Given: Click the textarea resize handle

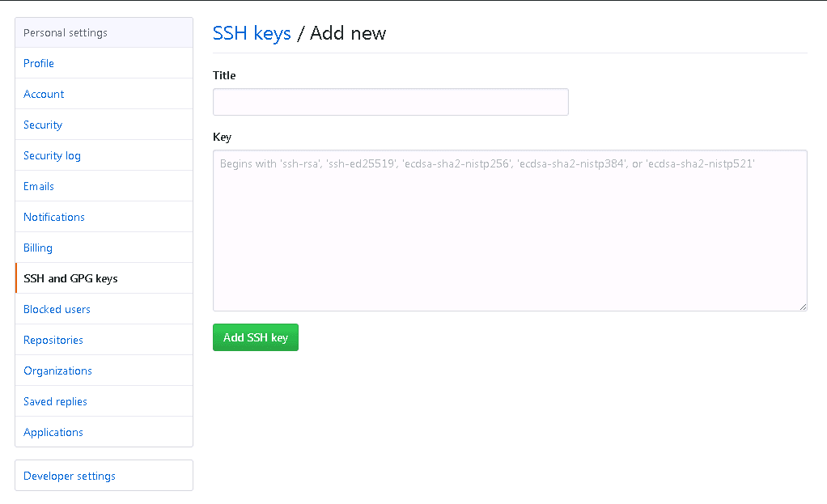Looking at the screenshot, I should click(803, 306).
